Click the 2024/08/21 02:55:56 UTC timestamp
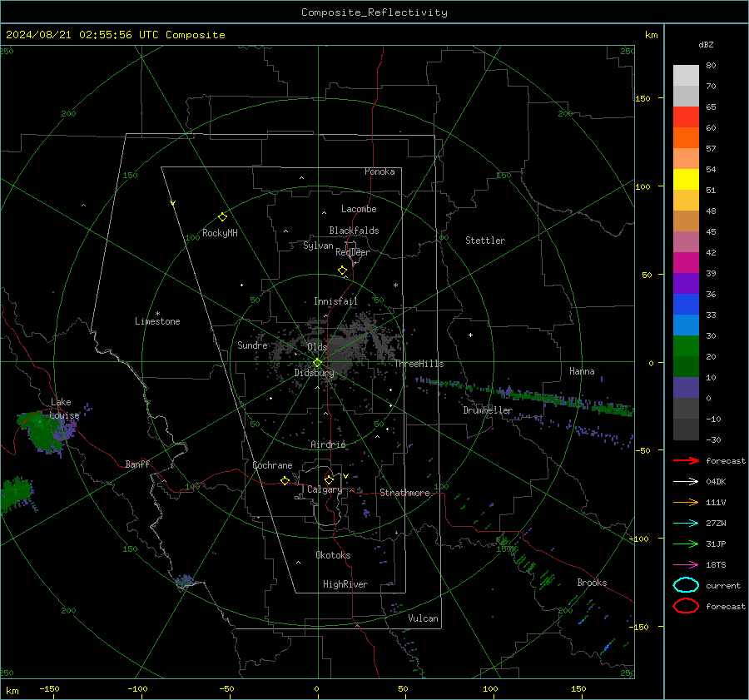The width and height of the screenshot is (749, 700). click(115, 35)
